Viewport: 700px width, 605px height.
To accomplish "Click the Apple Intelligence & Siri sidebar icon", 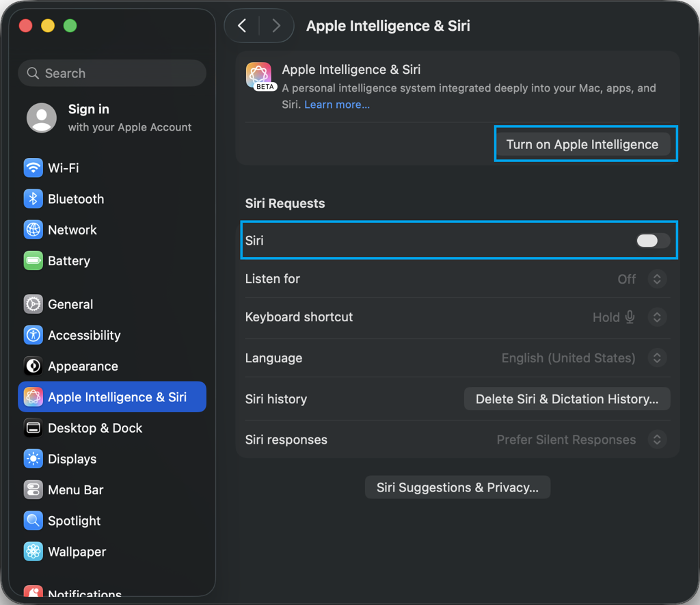I will point(33,396).
